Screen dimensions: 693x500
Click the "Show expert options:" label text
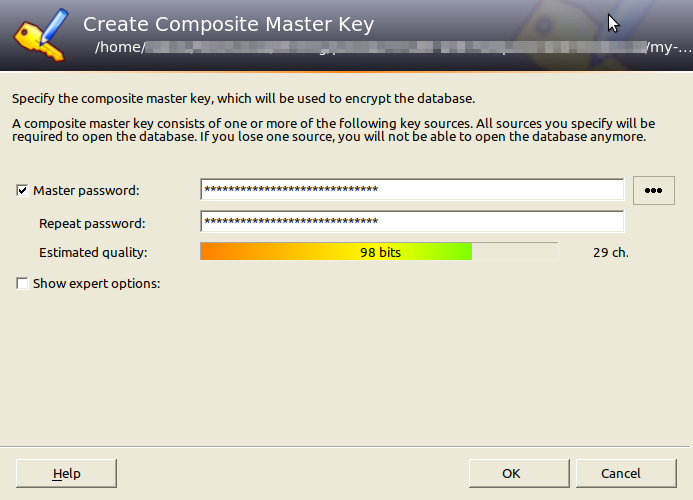tap(96, 283)
